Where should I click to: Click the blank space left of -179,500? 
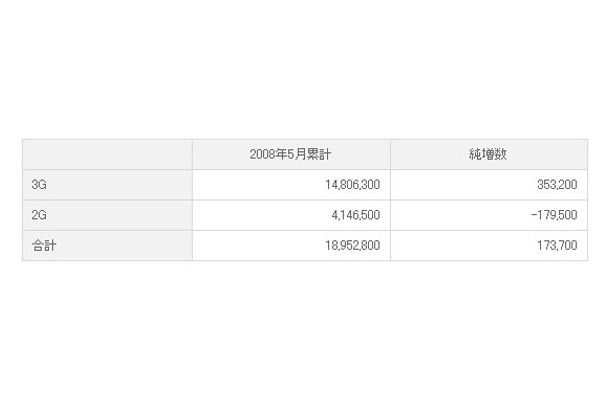click(461, 215)
